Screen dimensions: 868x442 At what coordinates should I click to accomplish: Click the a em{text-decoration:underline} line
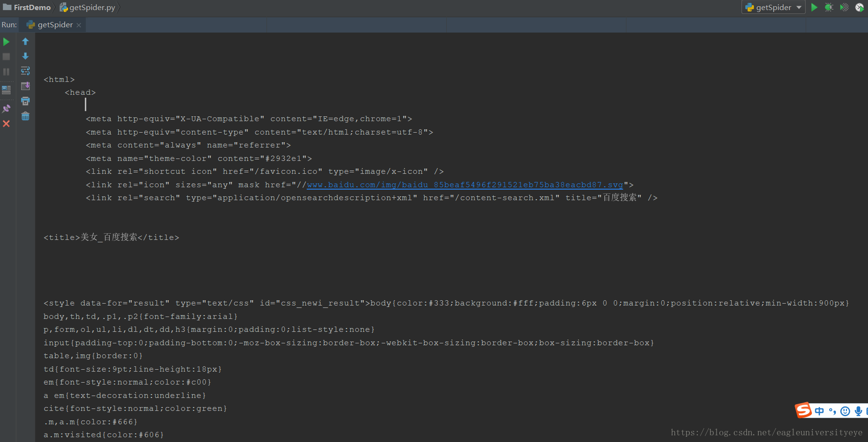pos(125,396)
